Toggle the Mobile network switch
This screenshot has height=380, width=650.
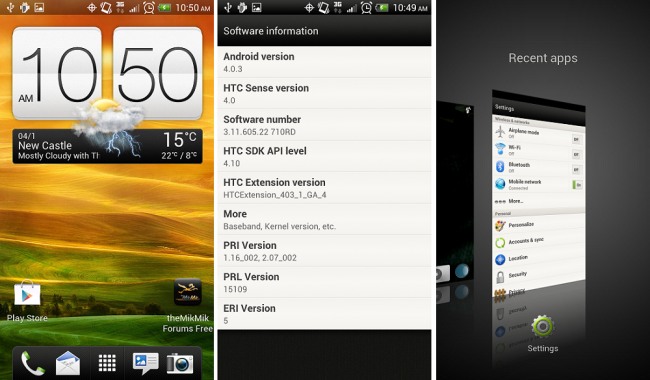point(577,185)
